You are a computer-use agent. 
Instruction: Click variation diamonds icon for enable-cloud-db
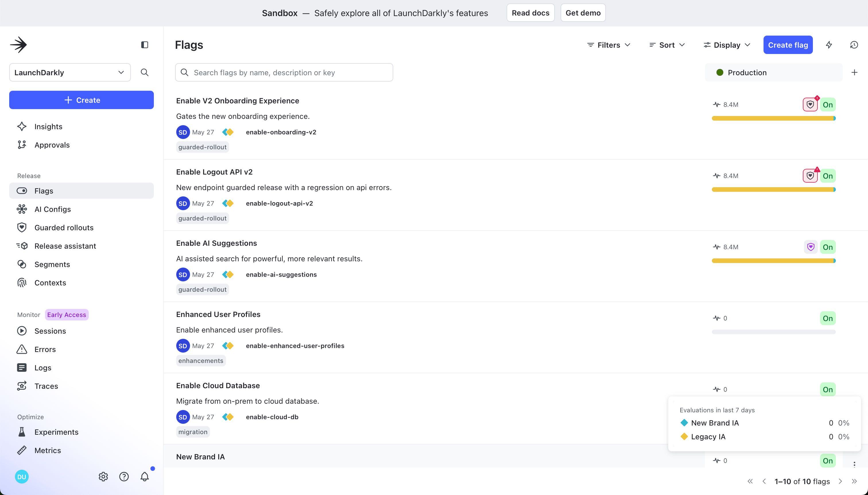[x=228, y=417]
